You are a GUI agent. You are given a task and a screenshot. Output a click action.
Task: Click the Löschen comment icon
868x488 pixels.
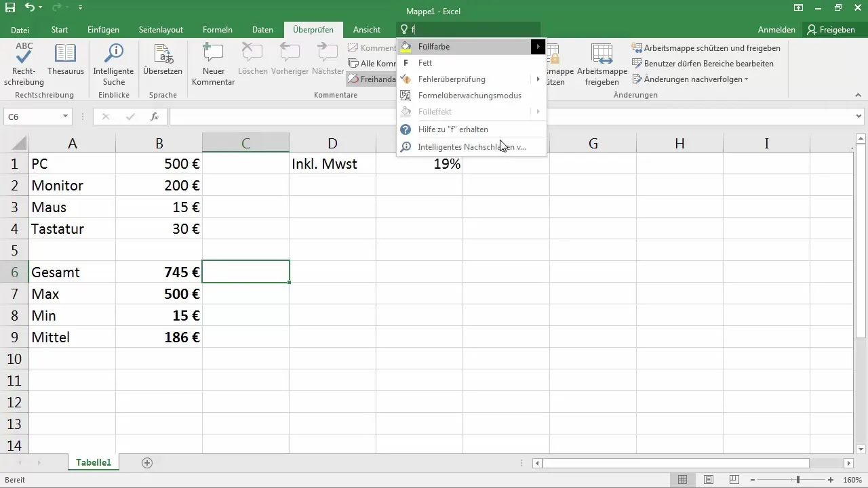[252, 59]
